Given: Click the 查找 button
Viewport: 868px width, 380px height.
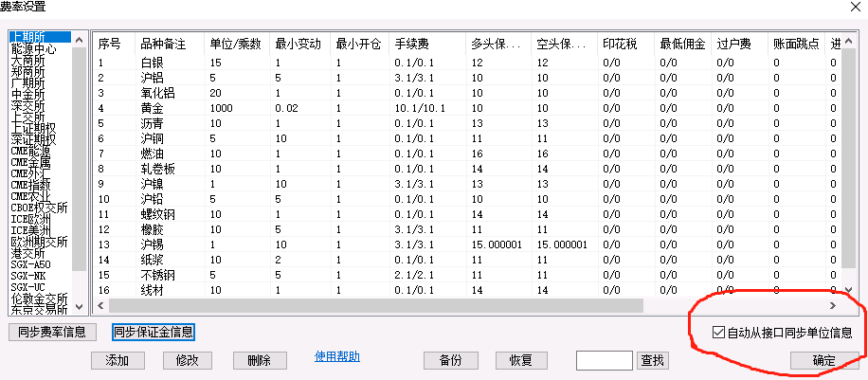Looking at the screenshot, I should click(x=653, y=360).
